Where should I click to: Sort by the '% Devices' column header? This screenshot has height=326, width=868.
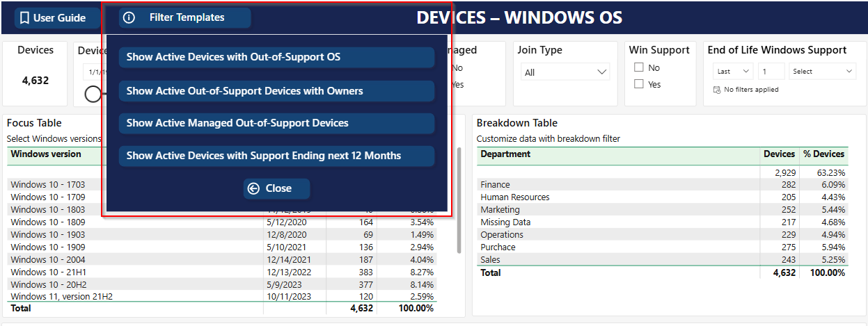pyautogui.click(x=823, y=154)
